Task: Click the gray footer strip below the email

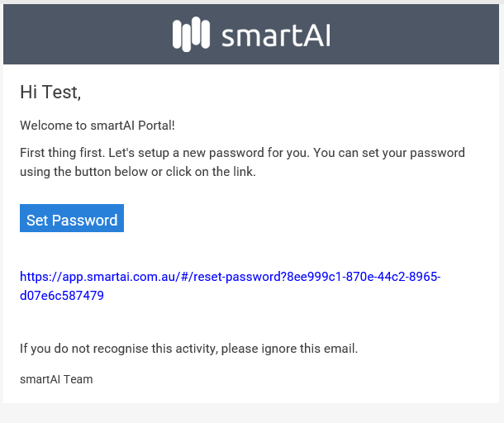Action: (252, 413)
